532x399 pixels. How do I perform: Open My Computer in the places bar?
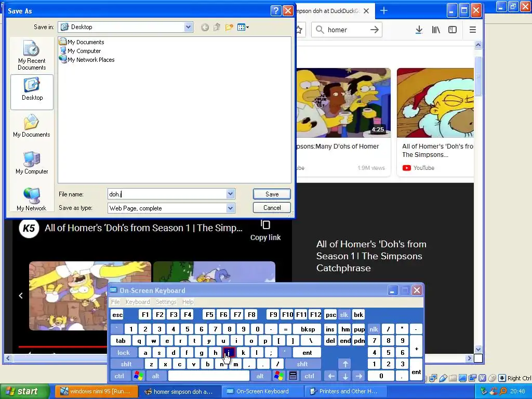[x=32, y=163]
